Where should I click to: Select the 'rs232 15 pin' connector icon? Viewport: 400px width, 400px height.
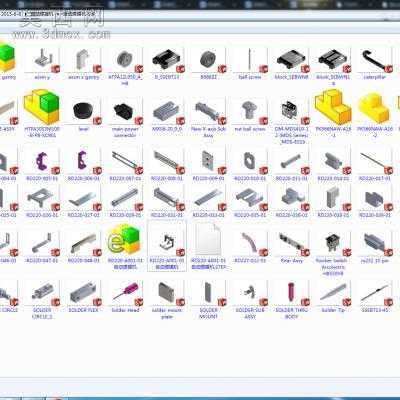(375, 243)
